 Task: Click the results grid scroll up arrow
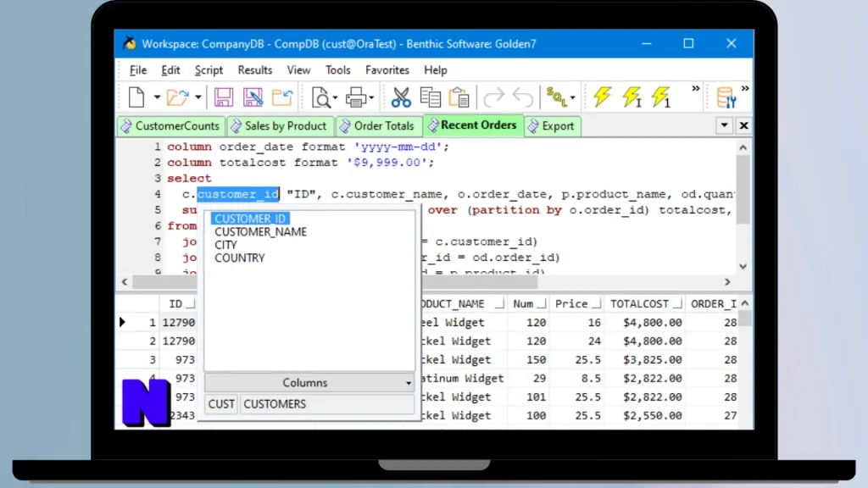tap(745, 303)
